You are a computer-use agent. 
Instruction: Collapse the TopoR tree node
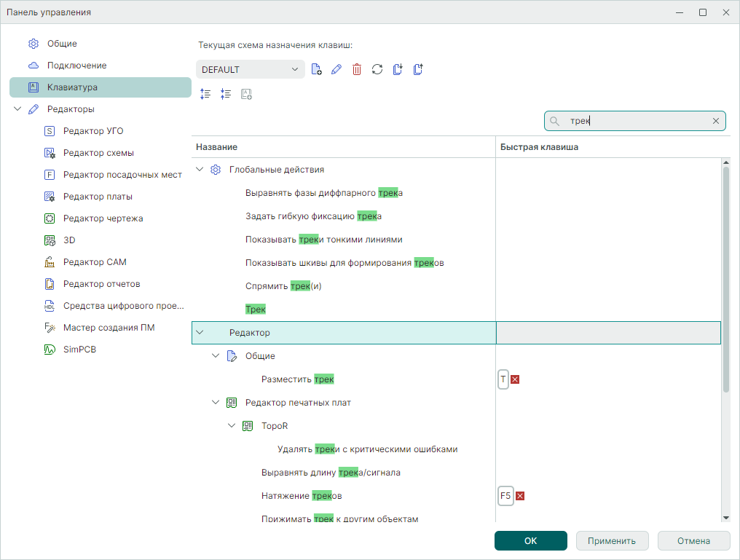[x=232, y=426]
